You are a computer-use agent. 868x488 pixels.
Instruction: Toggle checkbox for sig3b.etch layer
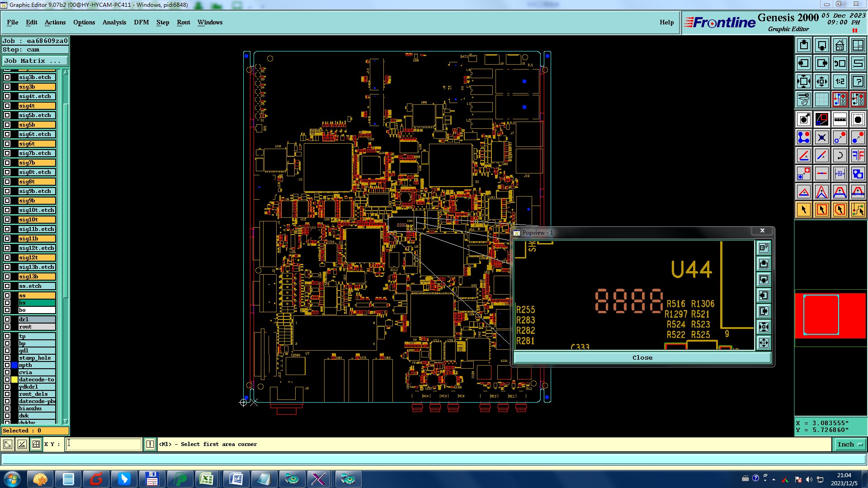pos(7,77)
